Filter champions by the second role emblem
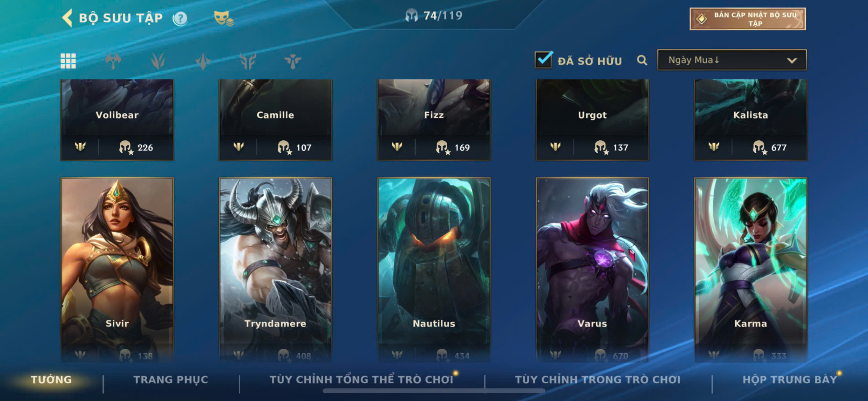This screenshot has height=401, width=868. pos(158,61)
